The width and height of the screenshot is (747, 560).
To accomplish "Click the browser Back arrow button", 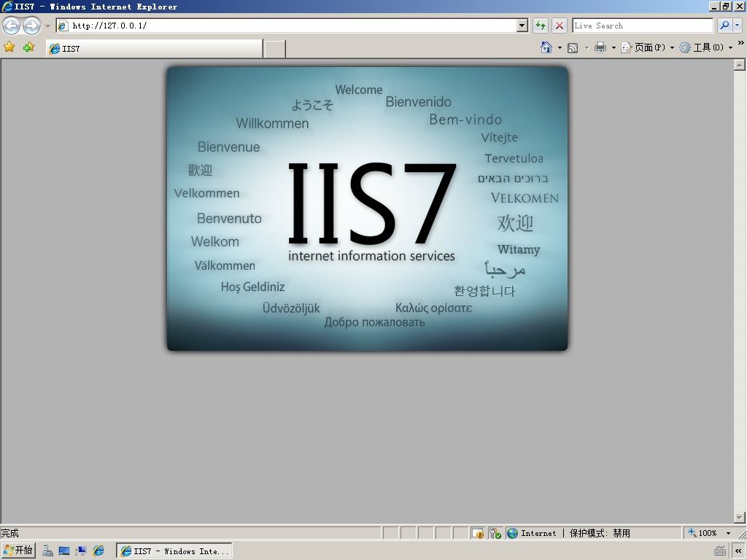I will pos(12,26).
